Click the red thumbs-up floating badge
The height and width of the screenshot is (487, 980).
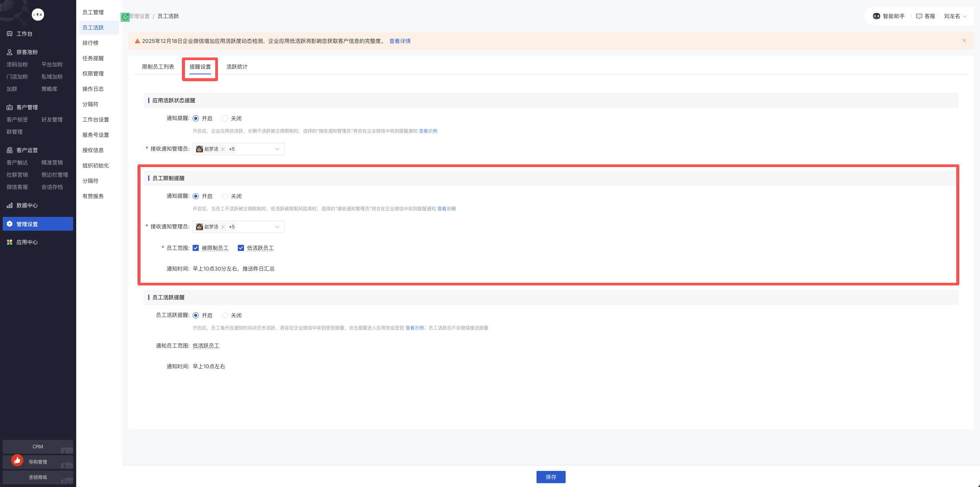coord(17,460)
